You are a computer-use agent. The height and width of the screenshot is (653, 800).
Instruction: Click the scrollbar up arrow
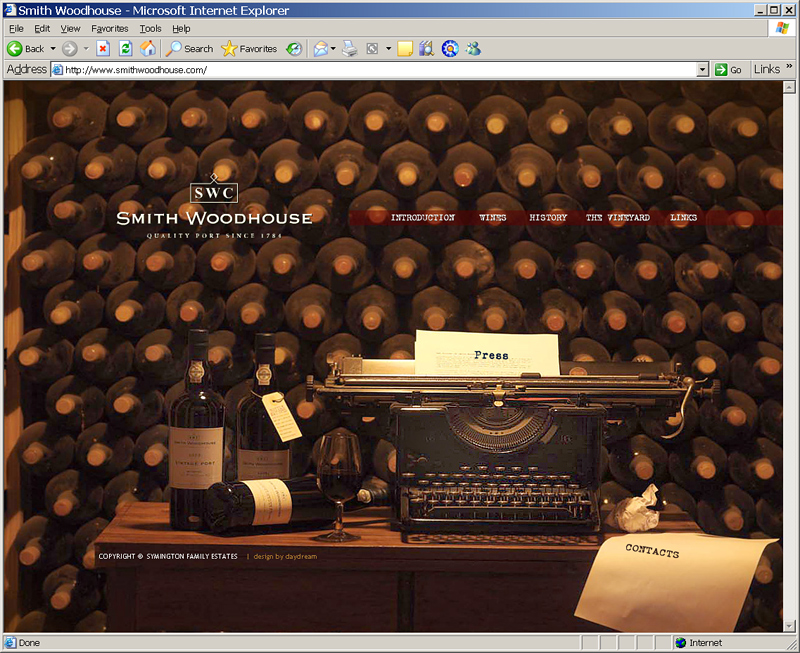(789, 87)
